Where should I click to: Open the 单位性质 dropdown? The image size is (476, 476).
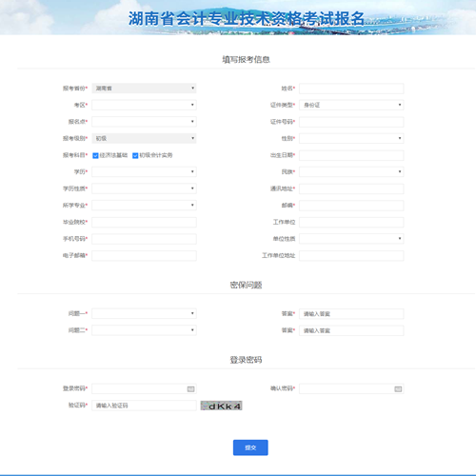pos(351,239)
